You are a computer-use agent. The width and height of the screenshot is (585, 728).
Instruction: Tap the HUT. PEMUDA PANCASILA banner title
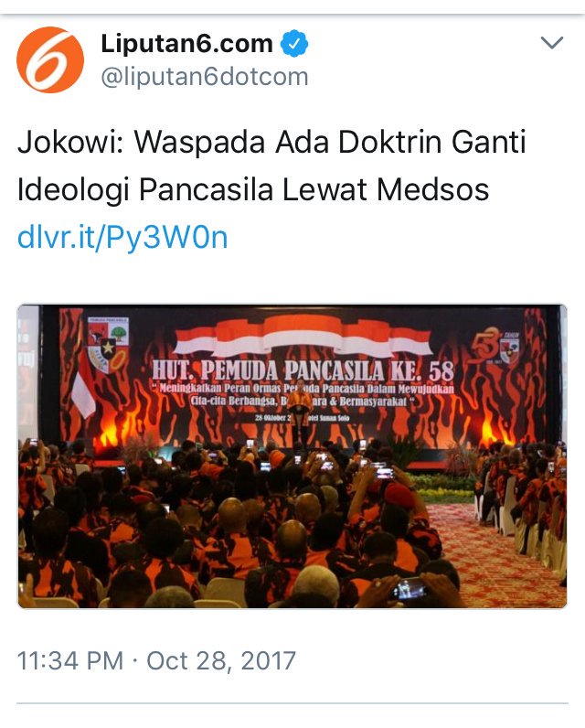coord(303,370)
